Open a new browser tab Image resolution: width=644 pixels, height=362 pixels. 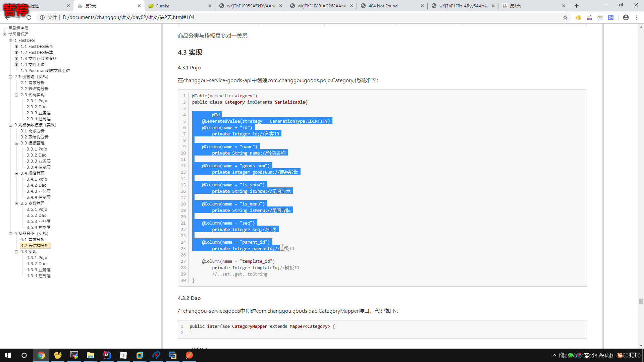point(577,6)
